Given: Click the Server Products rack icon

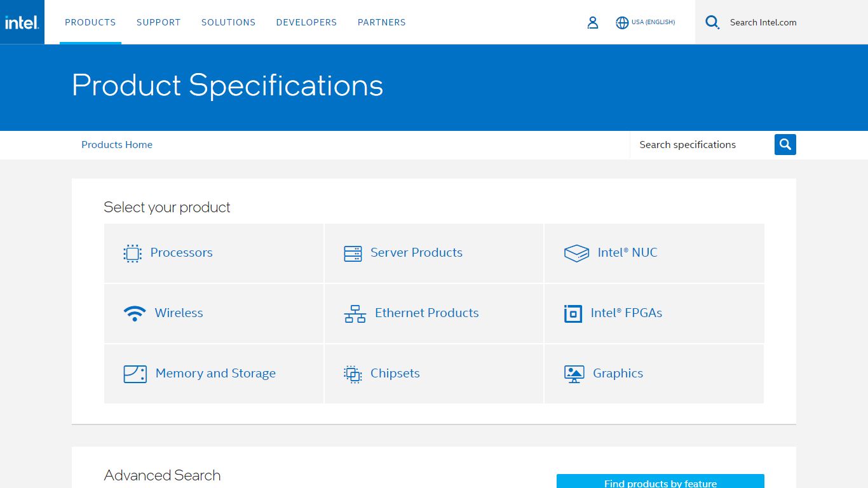Looking at the screenshot, I should click(353, 254).
